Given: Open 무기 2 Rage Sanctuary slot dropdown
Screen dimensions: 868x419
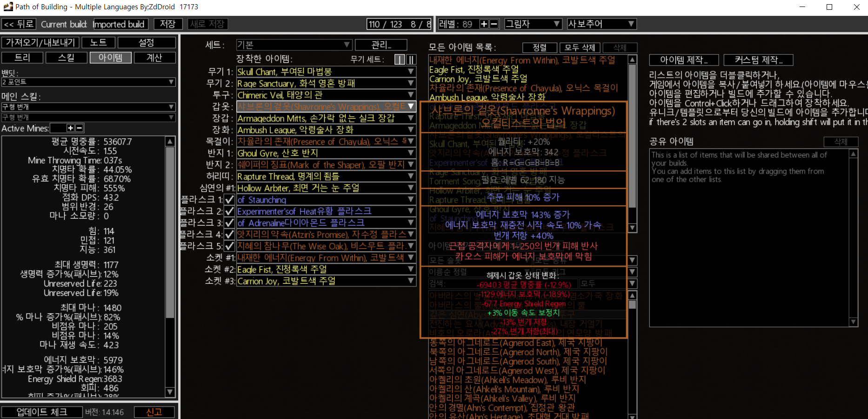Looking at the screenshot, I should 326,83.
